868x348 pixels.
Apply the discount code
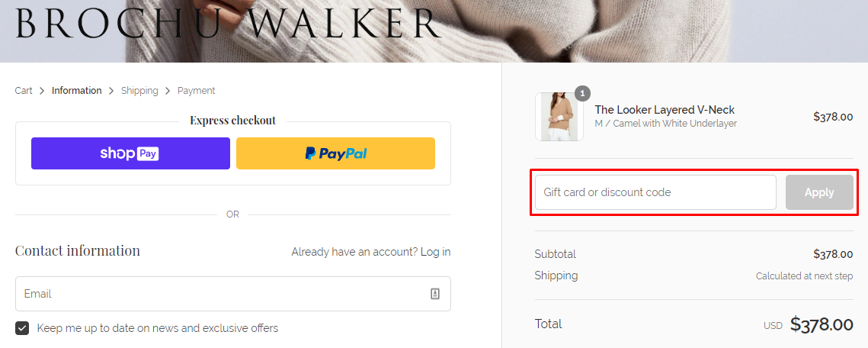[819, 192]
